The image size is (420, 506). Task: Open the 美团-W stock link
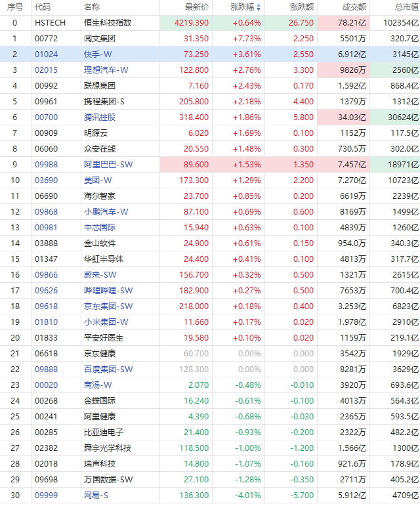(x=98, y=180)
